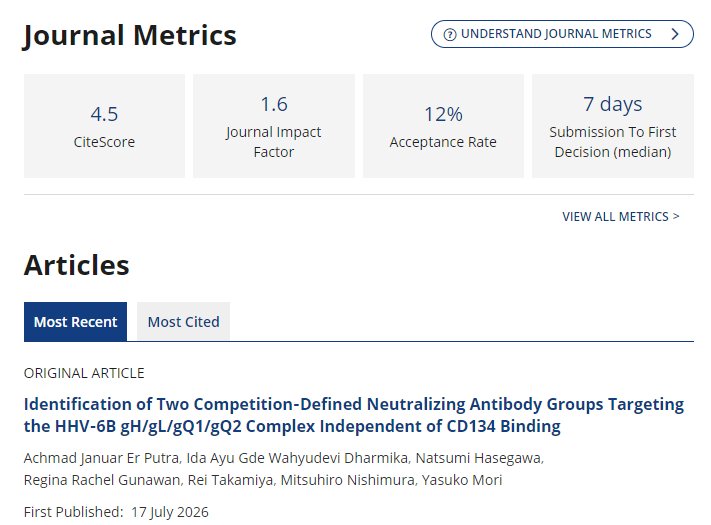Open the Understand Journal Metrics button

pyautogui.click(x=562, y=34)
